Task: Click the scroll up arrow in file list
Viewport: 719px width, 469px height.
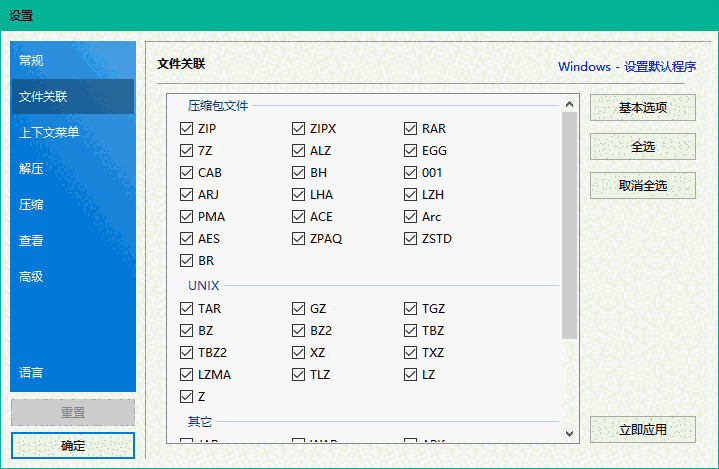Action: 569,103
